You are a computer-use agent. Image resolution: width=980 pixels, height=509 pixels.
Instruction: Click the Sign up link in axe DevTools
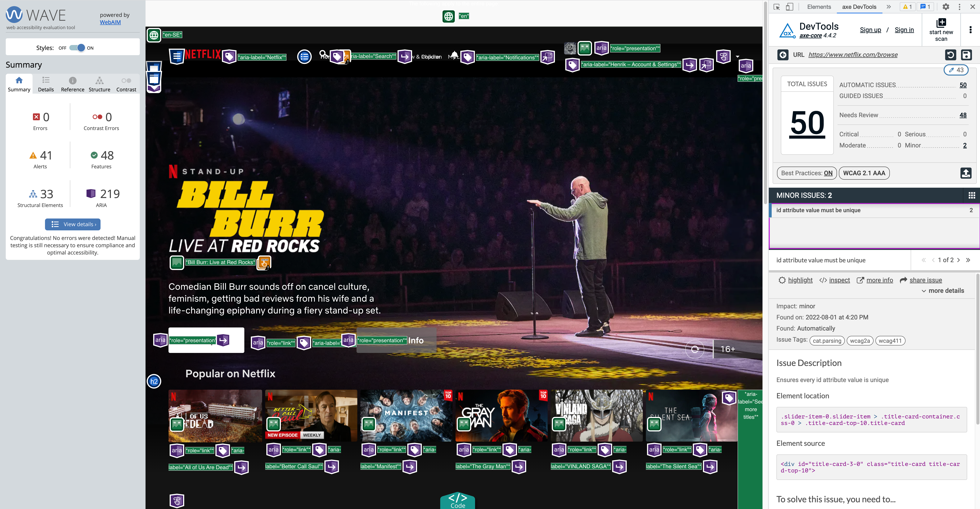(870, 30)
